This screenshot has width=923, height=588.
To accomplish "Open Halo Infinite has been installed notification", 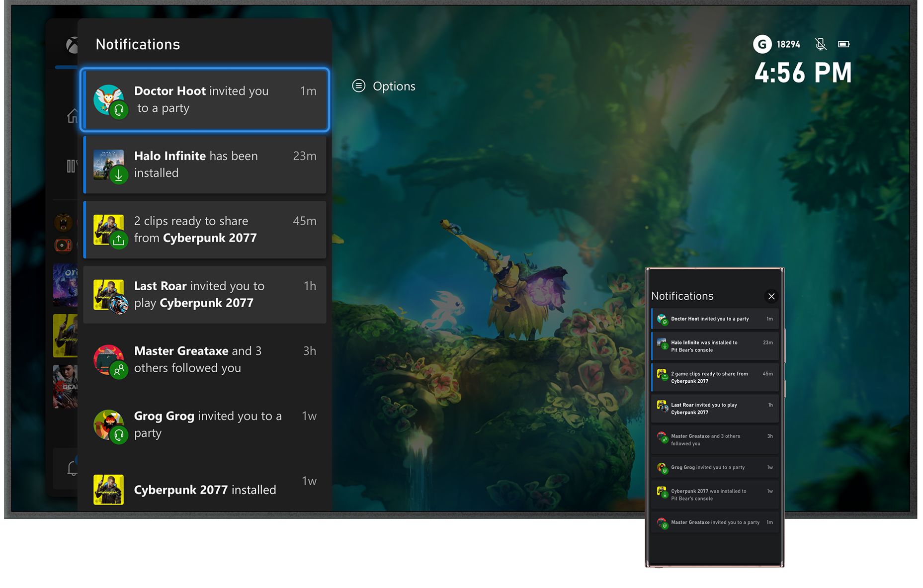I will [205, 165].
